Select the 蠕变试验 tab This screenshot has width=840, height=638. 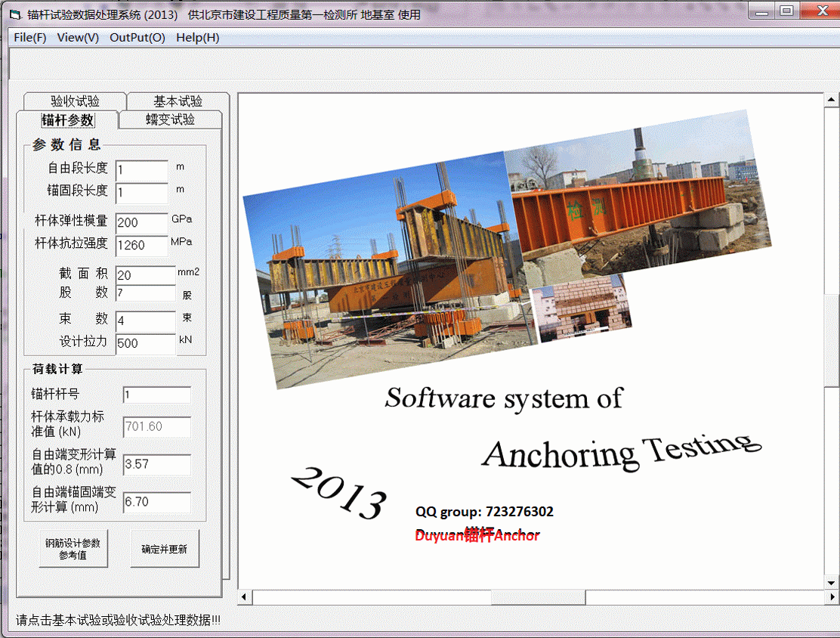(x=170, y=119)
